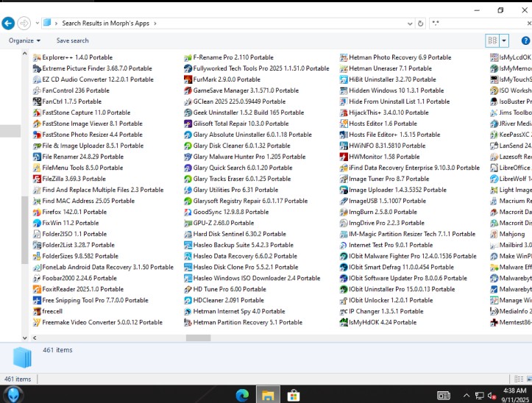Viewport: 532px width, 403px height.
Task: Click the search input field
Action: pos(478,24)
